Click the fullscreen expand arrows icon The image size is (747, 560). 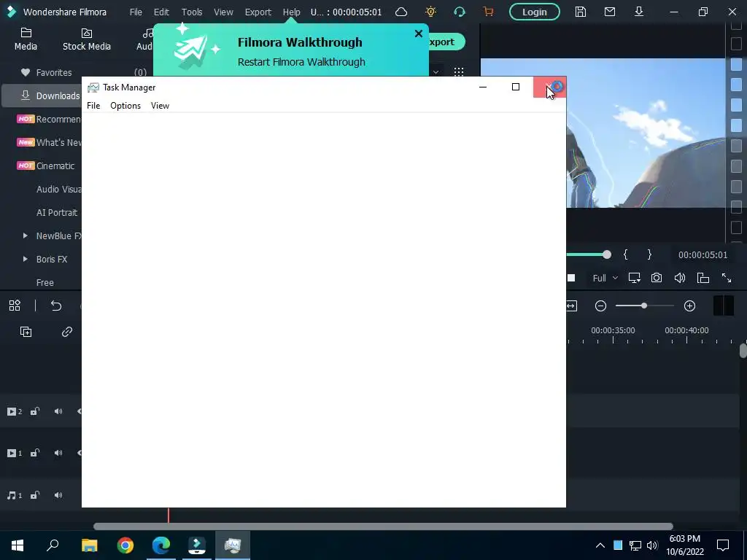click(x=727, y=278)
